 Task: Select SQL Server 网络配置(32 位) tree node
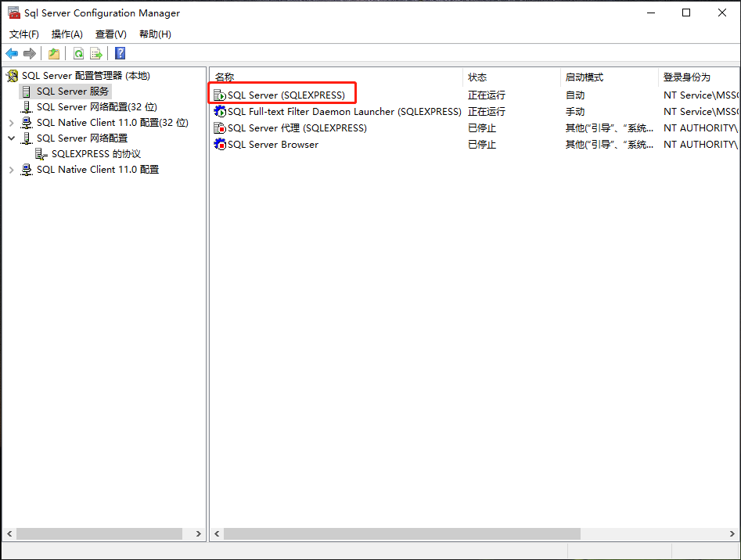click(97, 107)
